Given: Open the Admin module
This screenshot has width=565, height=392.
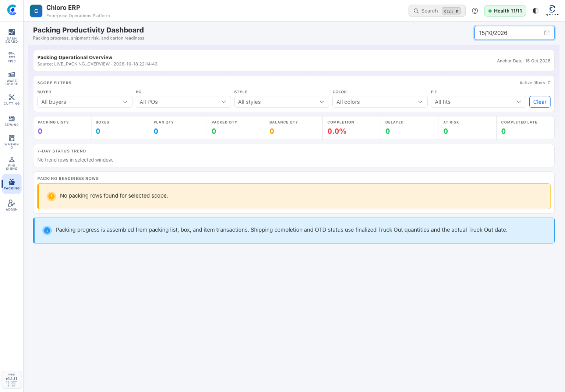Looking at the screenshot, I should [x=12, y=205].
